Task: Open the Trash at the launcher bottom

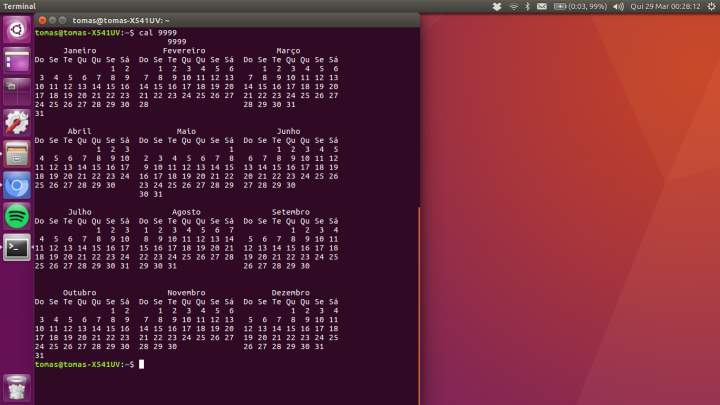Action: (x=16, y=387)
